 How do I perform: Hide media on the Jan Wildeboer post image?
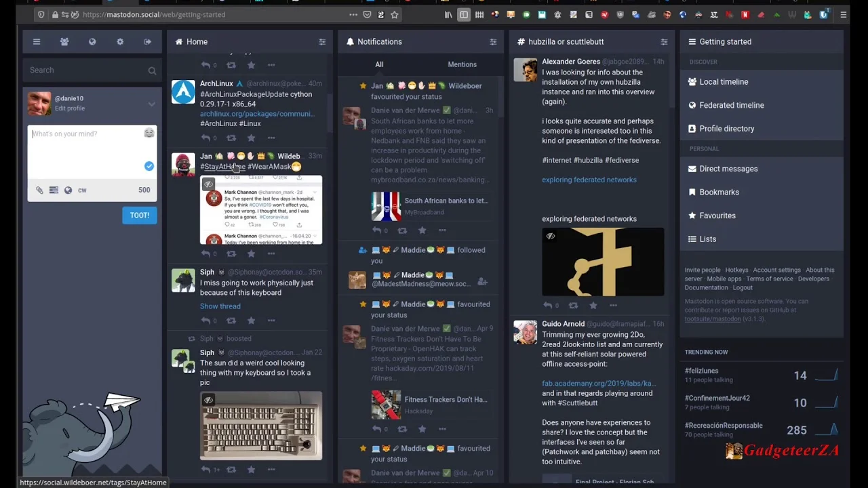pos(209,184)
